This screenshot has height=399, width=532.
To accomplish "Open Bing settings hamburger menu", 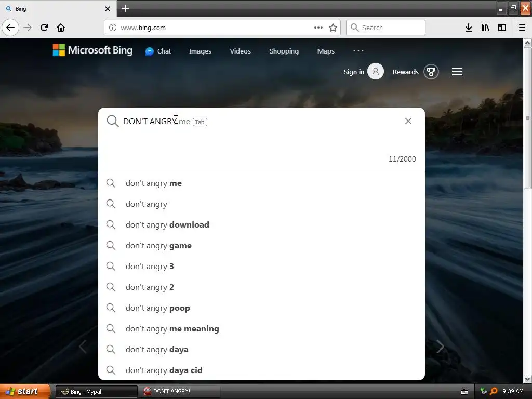I will coord(457,72).
